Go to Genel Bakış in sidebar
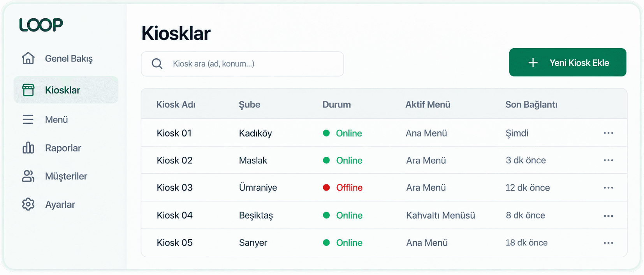The height and width of the screenshot is (275, 644). [66, 58]
